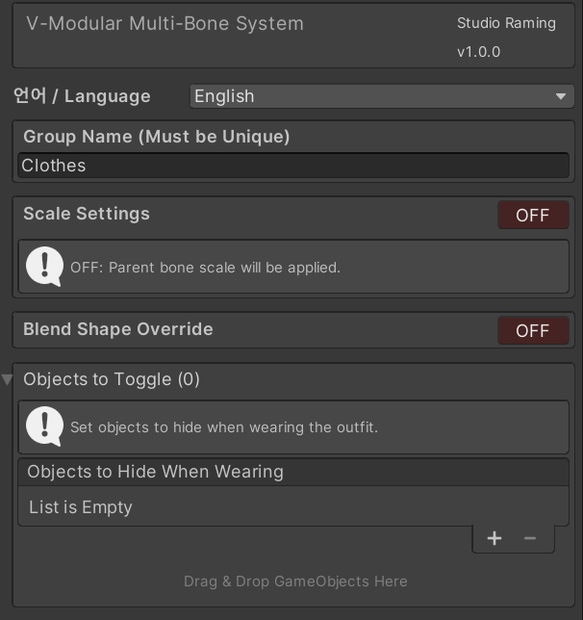Screen dimensions: 583x620
Task: Click the Studio Raming credit text
Action: (506, 23)
